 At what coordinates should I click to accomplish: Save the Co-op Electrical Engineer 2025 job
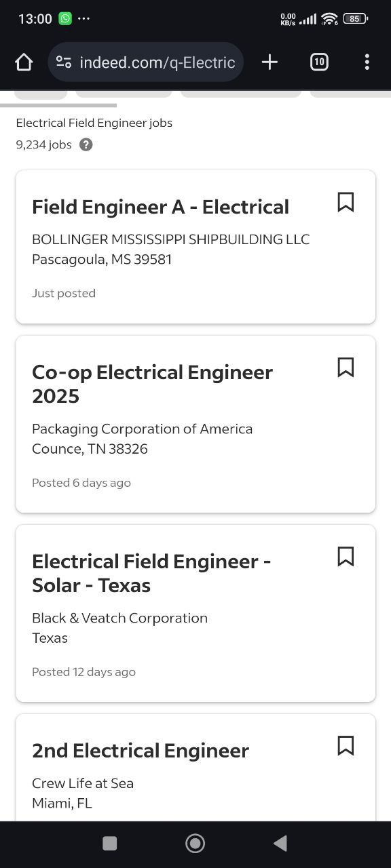click(x=346, y=368)
